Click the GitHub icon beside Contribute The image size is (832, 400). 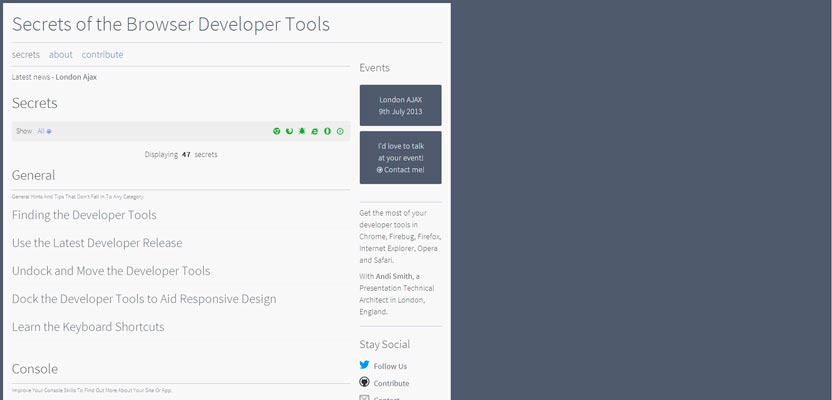tap(365, 383)
